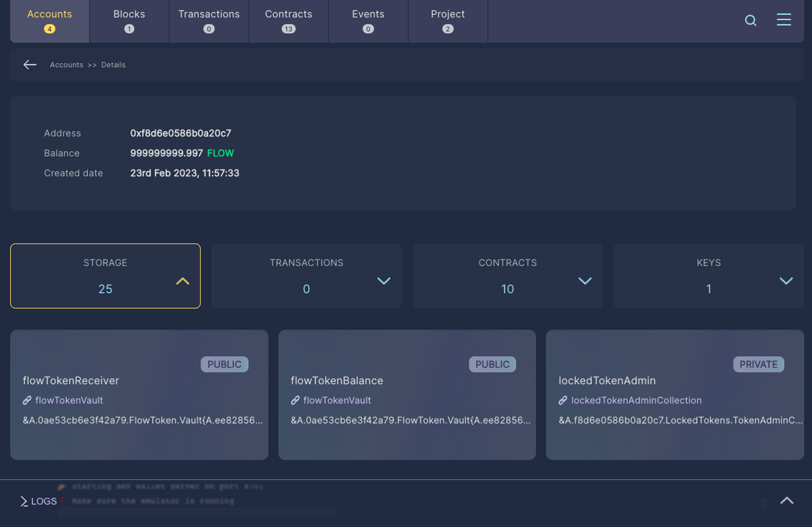The image size is (812, 527).
Task: Switch to the Contracts tab
Action: [289, 20]
